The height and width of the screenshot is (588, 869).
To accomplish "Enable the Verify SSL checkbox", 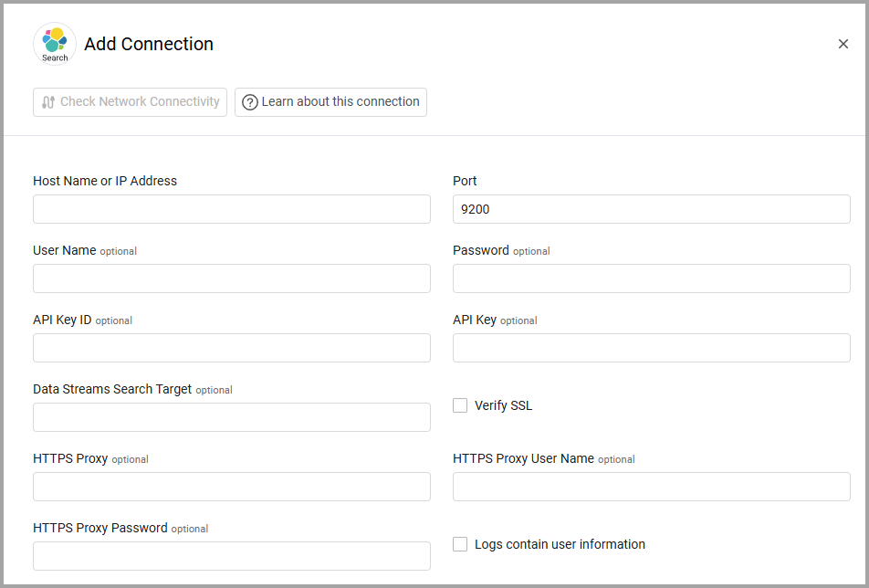I will click(x=460, y=405).
